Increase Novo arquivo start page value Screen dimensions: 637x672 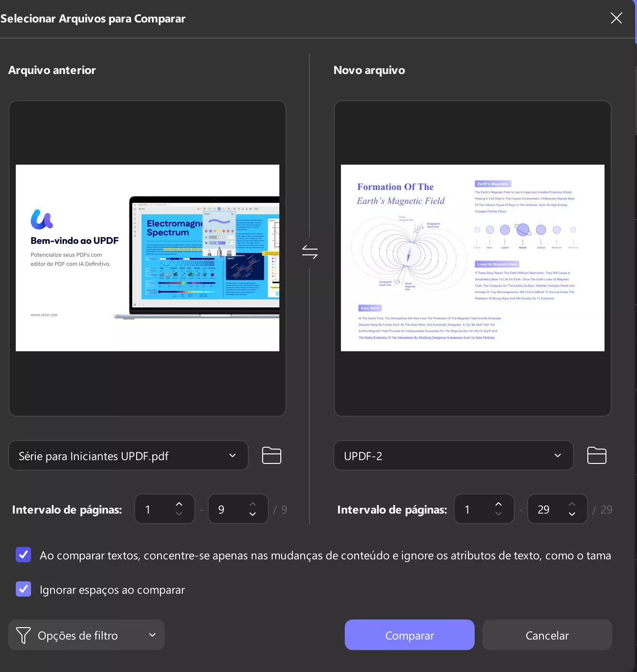pyautogui.click(x=499, y=504)
